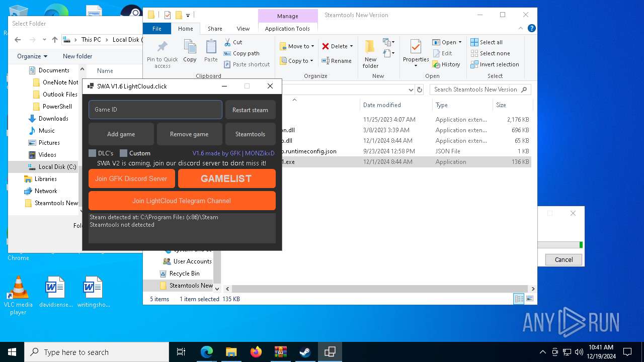Click Join GFK Discord Server button
This screenshot has width=644, height=362.
[x=131, y=178]
